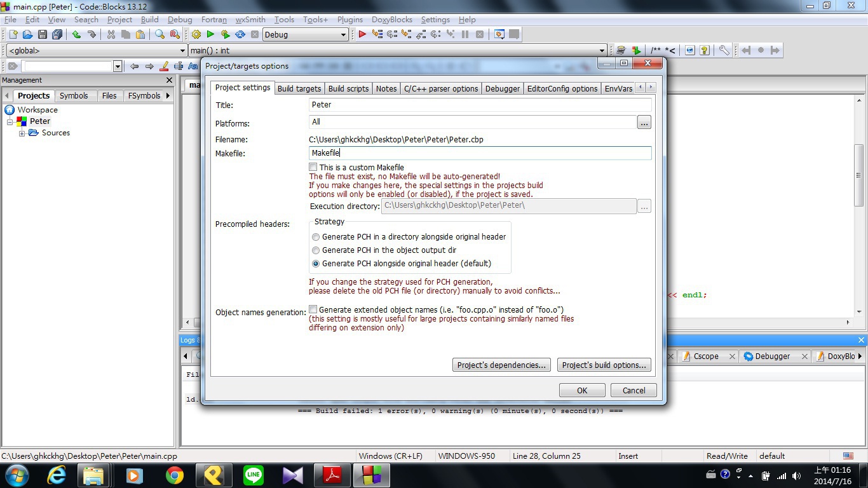Click the DoxyBlocks preferences wrench icon
The height and width of the screenshot is (488, 868).
point(724,50)
